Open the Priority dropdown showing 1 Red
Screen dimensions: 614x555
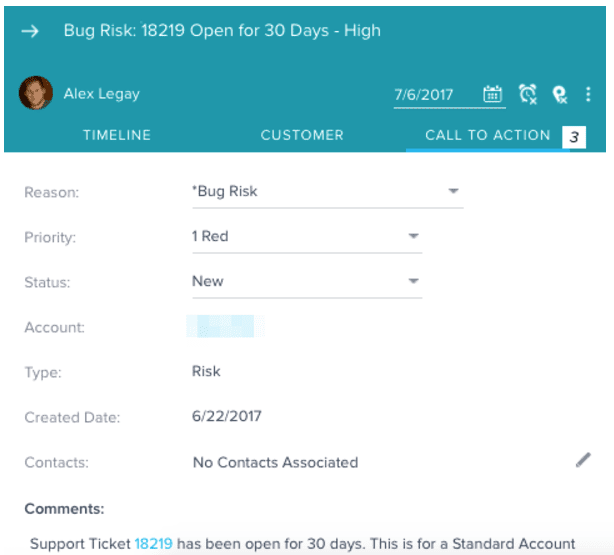point(412,237)
